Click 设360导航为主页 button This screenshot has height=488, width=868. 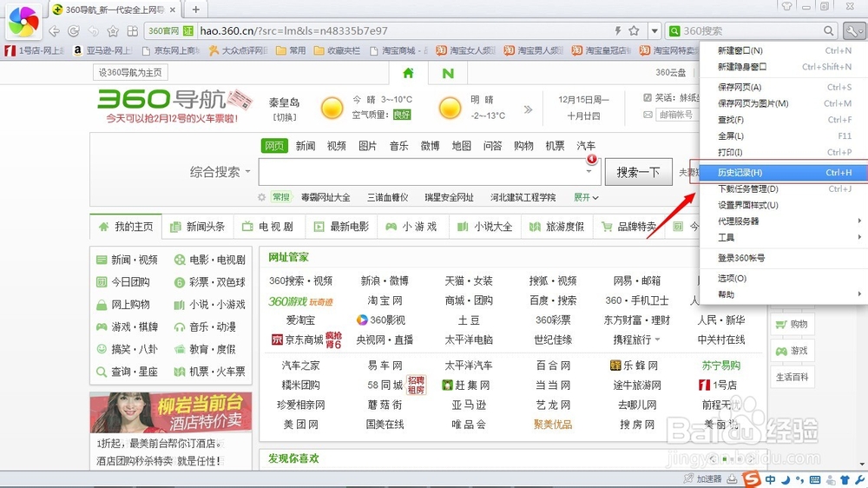tap(130, 73)
